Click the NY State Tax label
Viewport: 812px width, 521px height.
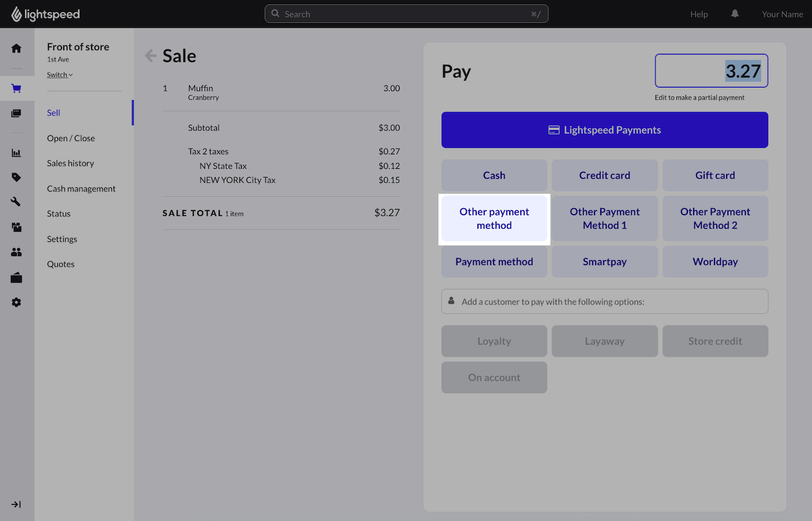pos(223,166)
